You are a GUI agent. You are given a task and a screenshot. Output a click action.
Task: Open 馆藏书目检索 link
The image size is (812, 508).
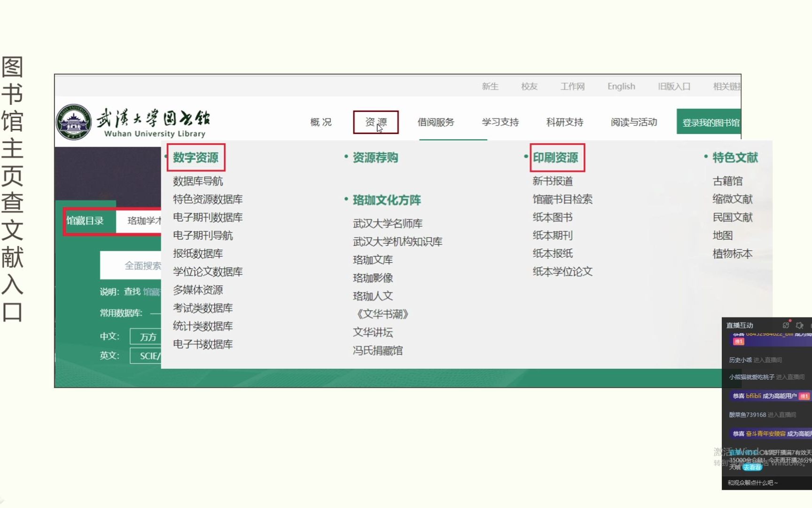(562, 199)
